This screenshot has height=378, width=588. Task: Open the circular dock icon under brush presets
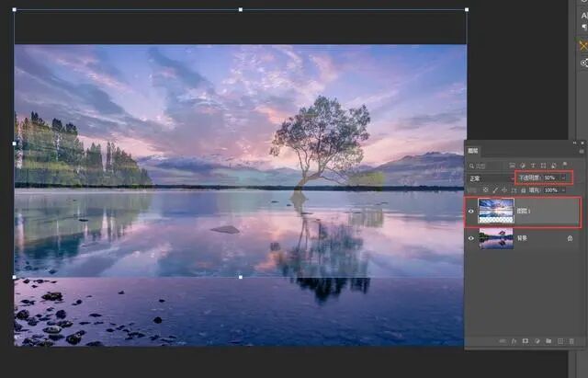[584, 63]
